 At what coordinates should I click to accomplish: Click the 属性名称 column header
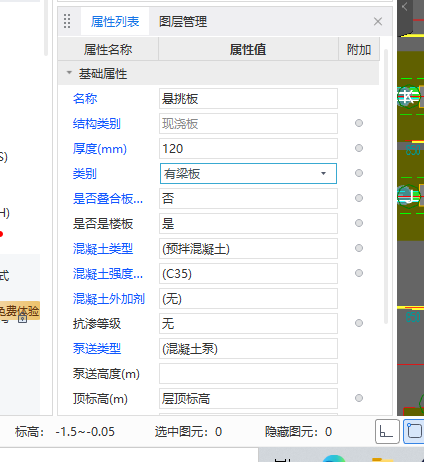point(108,50)
